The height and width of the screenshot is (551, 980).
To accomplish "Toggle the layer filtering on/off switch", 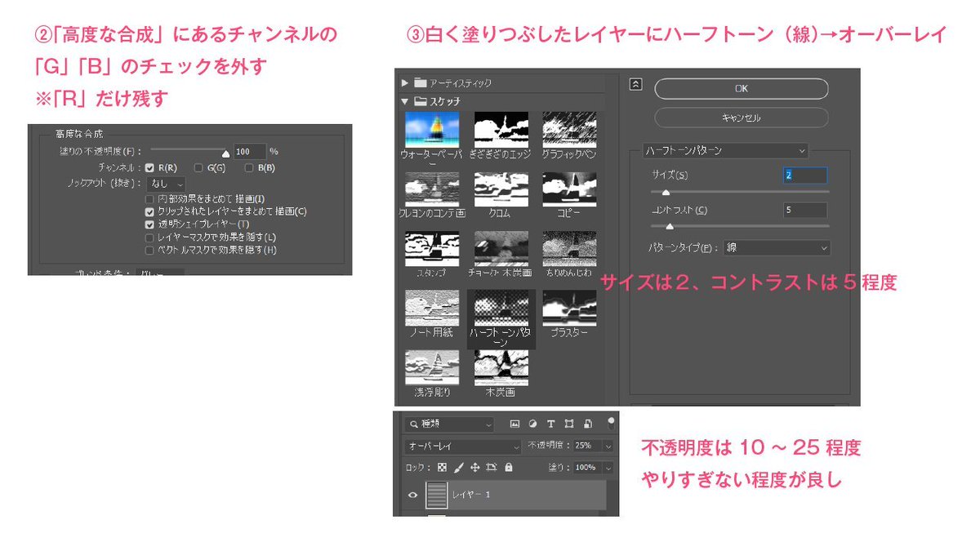I will pos(611,423).
